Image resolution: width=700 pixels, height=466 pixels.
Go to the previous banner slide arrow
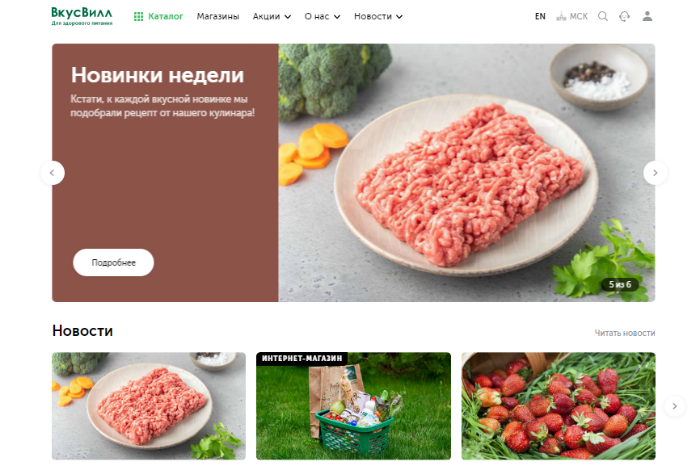click(x=52, y=173)
